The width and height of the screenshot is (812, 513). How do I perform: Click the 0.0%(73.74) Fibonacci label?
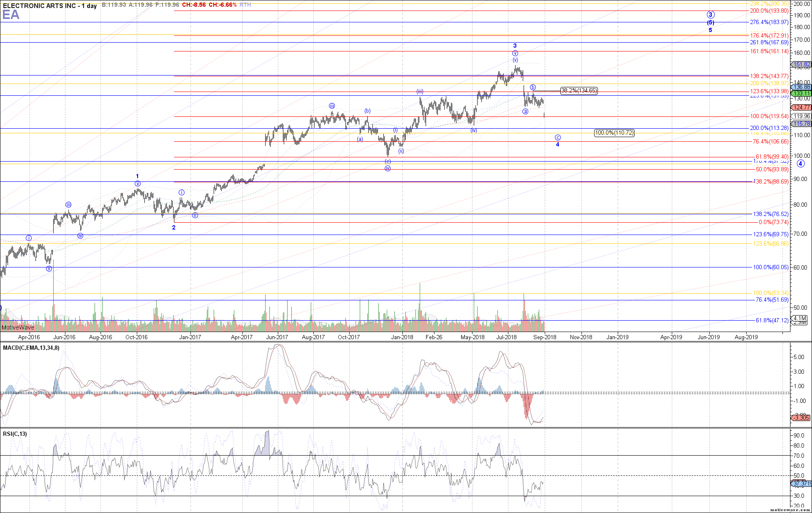(773, 222)
